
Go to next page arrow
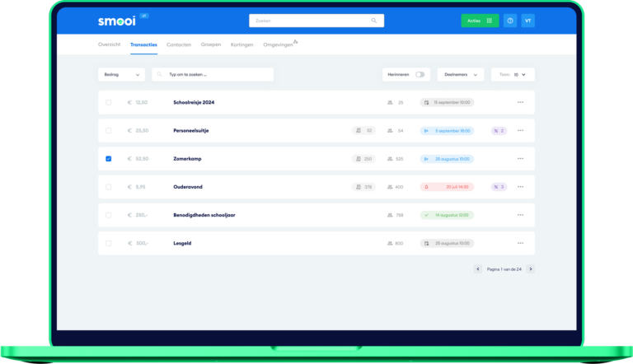point(530,268)
